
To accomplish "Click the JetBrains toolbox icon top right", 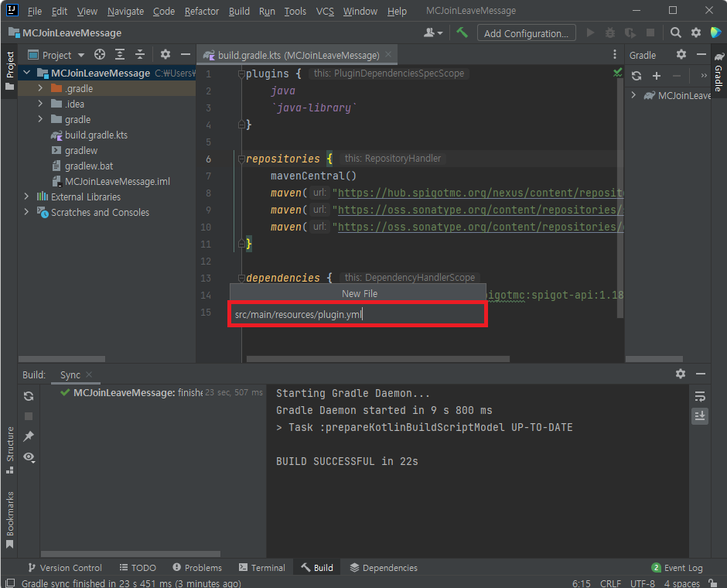I will coord(716,32).
